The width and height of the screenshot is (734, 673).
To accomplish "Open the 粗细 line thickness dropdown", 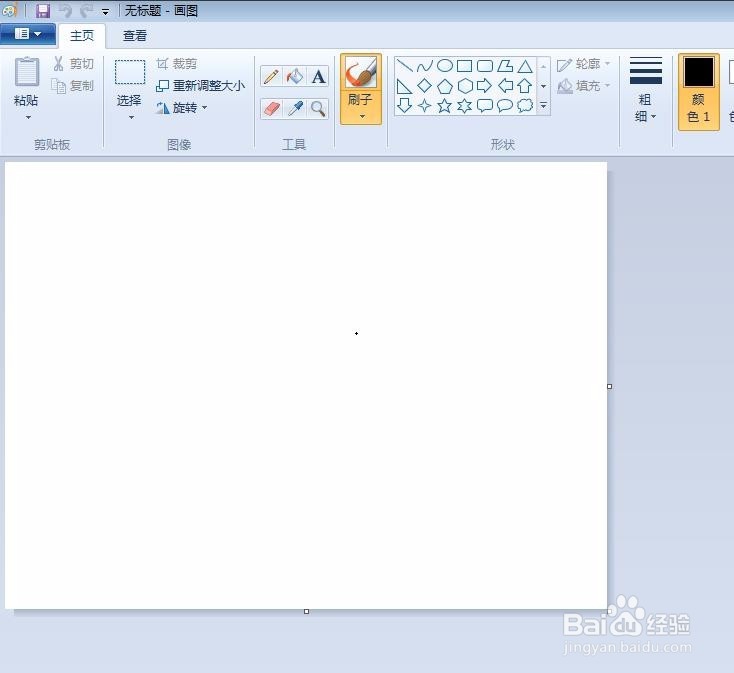I will click(646, 90).
